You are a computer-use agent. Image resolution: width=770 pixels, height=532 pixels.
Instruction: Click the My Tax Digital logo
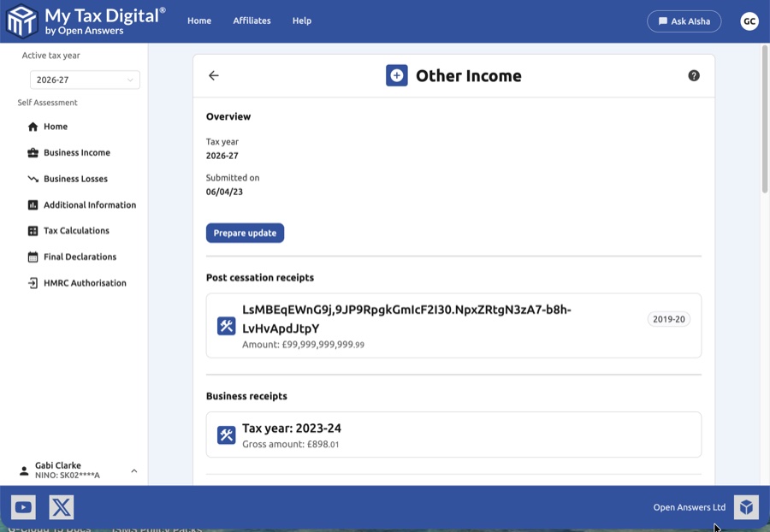[x=86, y=21]
